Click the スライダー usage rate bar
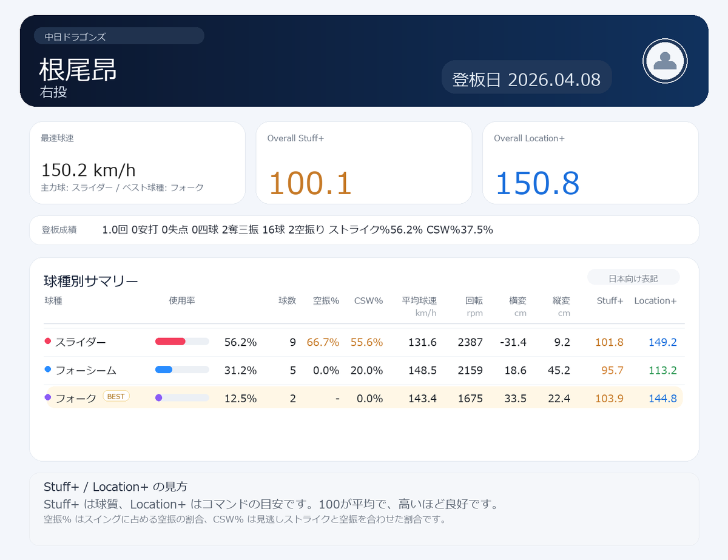728x560 pixels. [182, 342]
